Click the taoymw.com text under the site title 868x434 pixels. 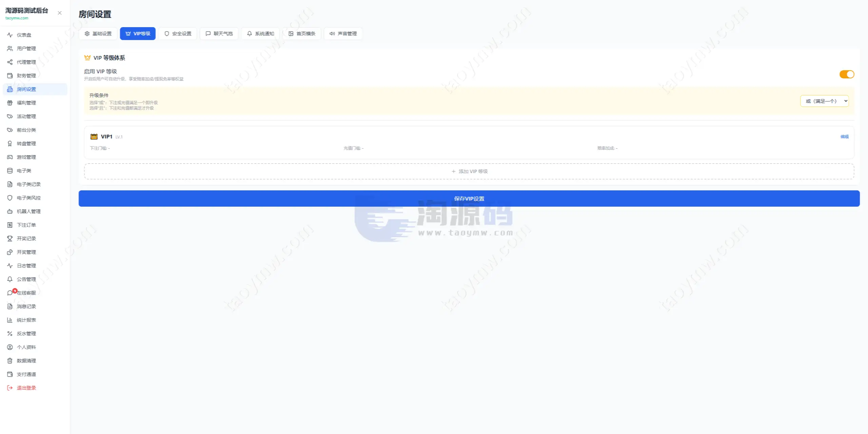[17, 18]
